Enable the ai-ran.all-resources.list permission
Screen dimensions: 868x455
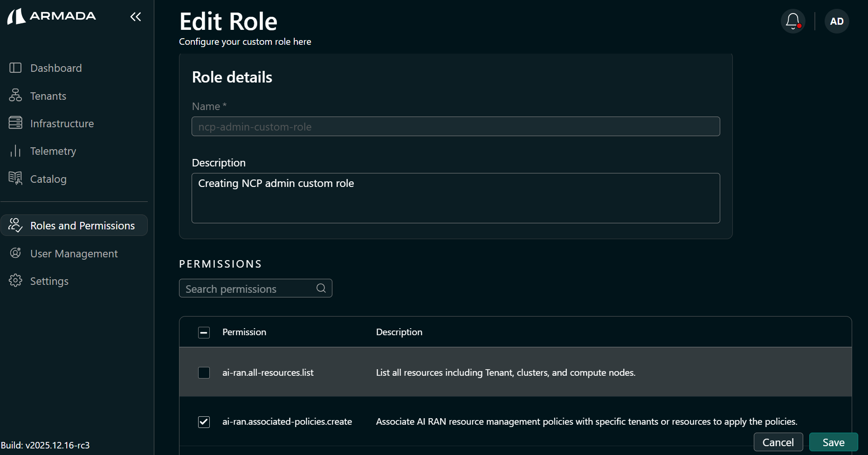click(x=204, y=372)
